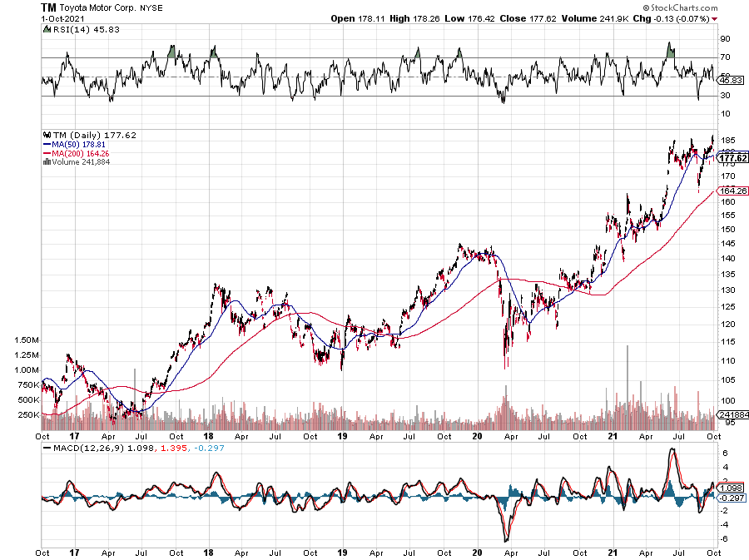Viewport: 749px width, 560px height.
Task: Click the 250K volume axis label
Action: click(x=28, y=415)
